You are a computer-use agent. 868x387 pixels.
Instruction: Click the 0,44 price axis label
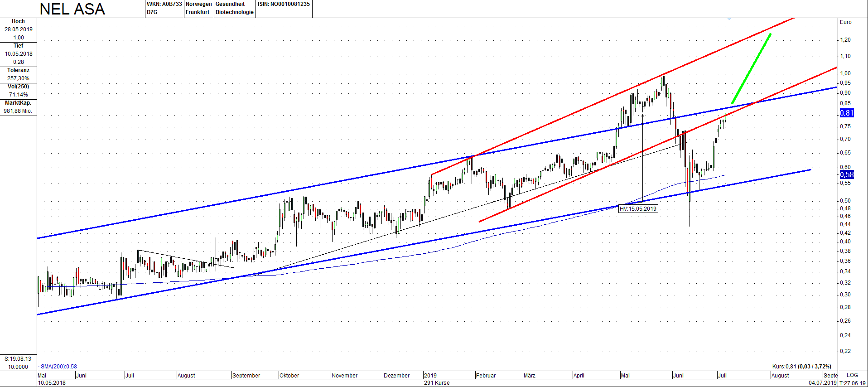pos(845,224)
